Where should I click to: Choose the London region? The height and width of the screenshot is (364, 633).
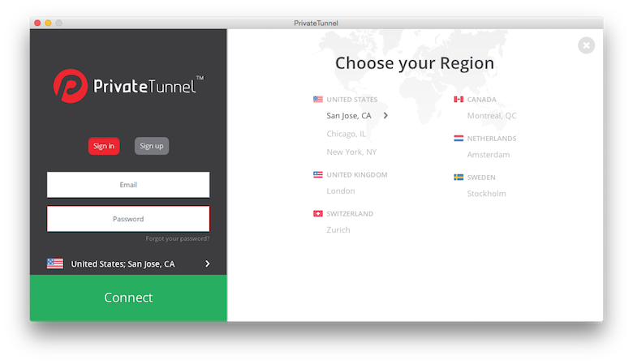click(x=341, y=191)
